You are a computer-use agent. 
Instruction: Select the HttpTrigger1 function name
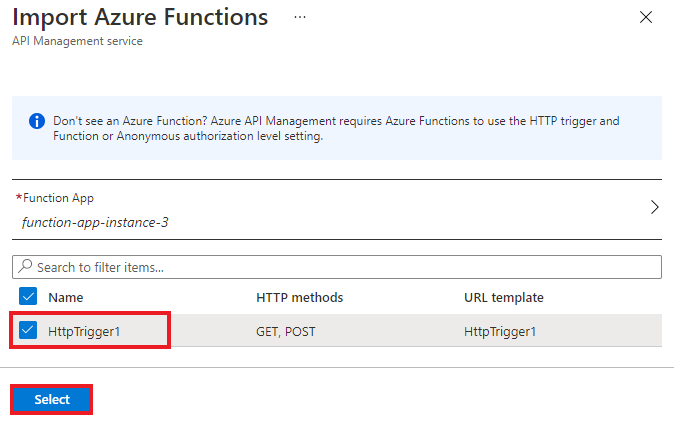tap(84, 332)
